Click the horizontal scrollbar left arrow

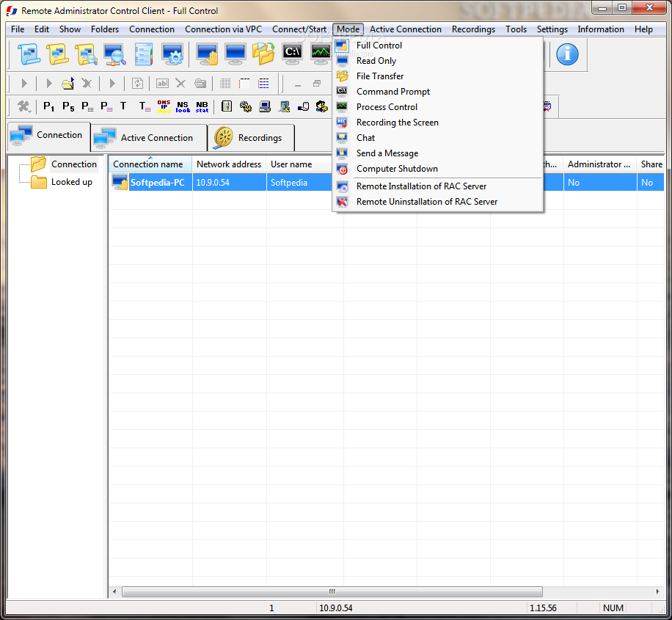coord(114,591)
